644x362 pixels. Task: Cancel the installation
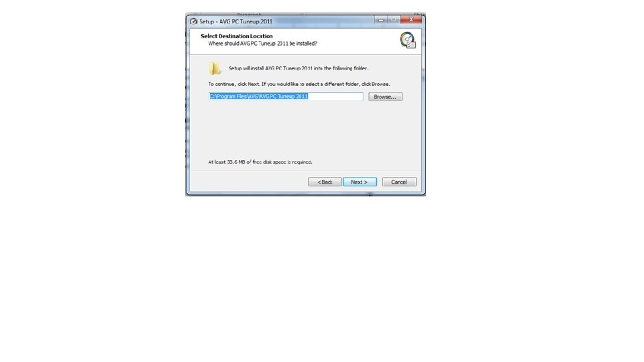point(399,182)
